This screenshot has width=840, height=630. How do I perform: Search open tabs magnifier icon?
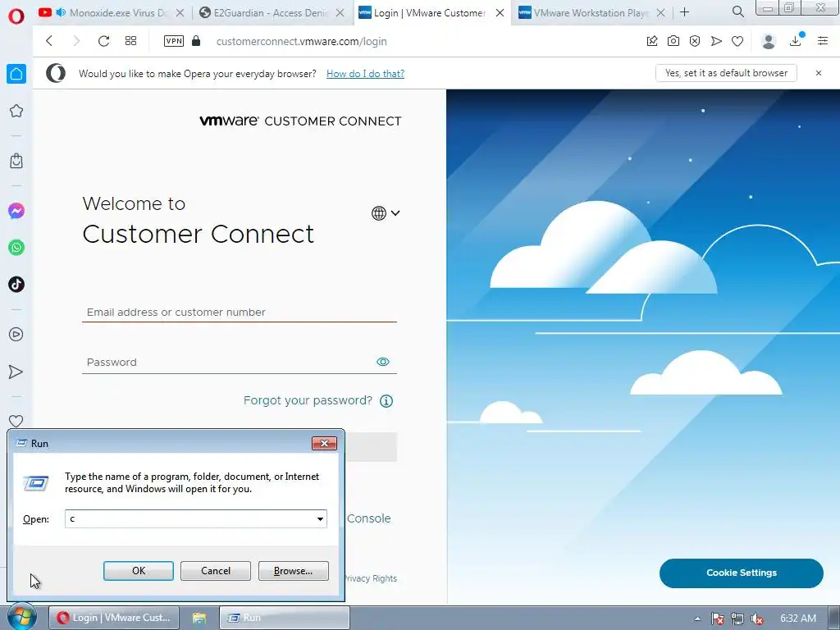[738, 11]
